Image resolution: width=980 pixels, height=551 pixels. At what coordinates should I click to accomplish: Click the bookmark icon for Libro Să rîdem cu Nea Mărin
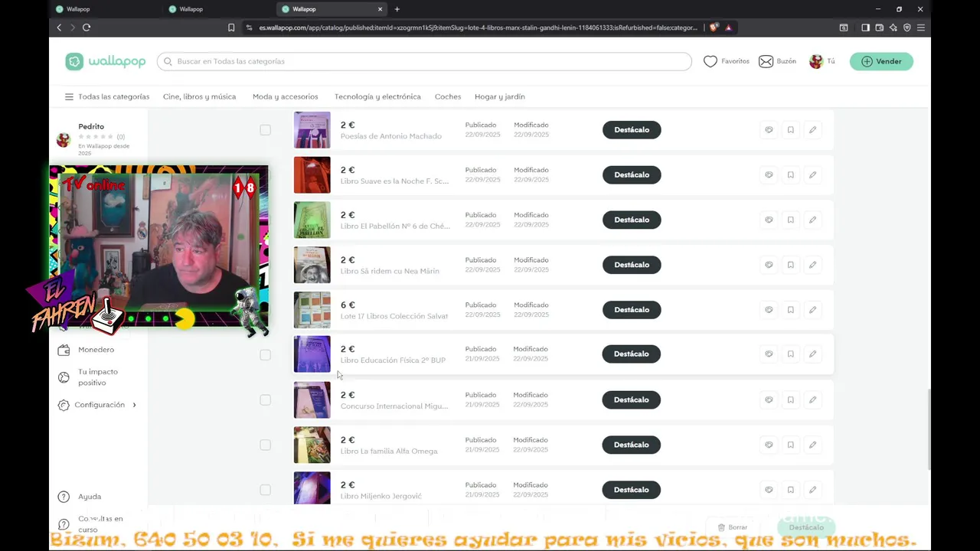(791, 265)
